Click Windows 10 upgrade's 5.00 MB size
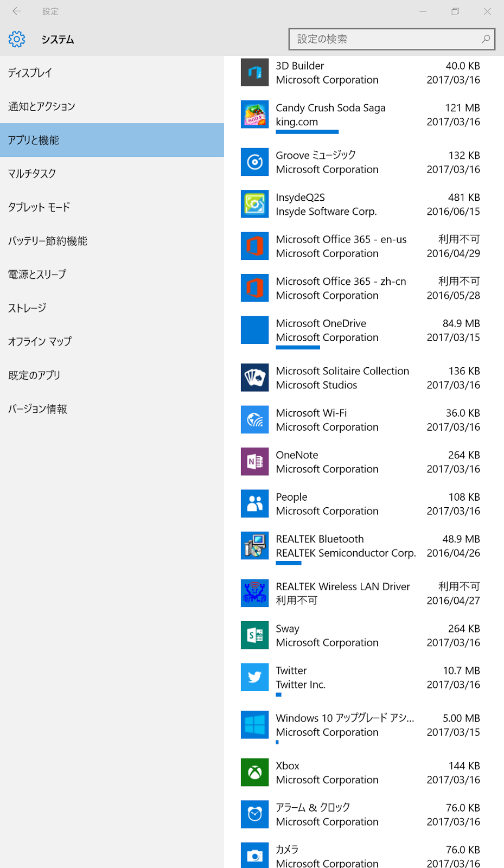 tap(461, 718)
